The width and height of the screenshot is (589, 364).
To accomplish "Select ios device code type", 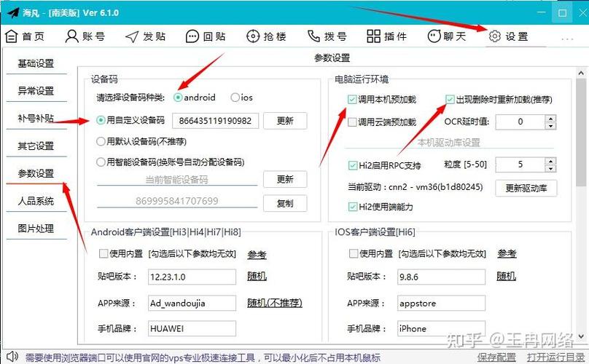I will tap(235, 98).
